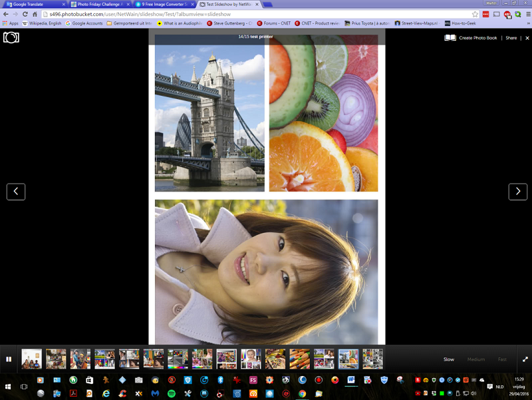This screenshot has width=532, height=400.
Task: Set slideshow speed to Medium
Action: click(475, 359)
